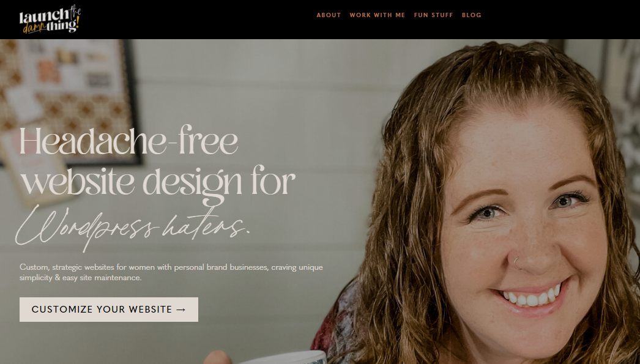Click the Customize Your Website button

pos(109,310)
